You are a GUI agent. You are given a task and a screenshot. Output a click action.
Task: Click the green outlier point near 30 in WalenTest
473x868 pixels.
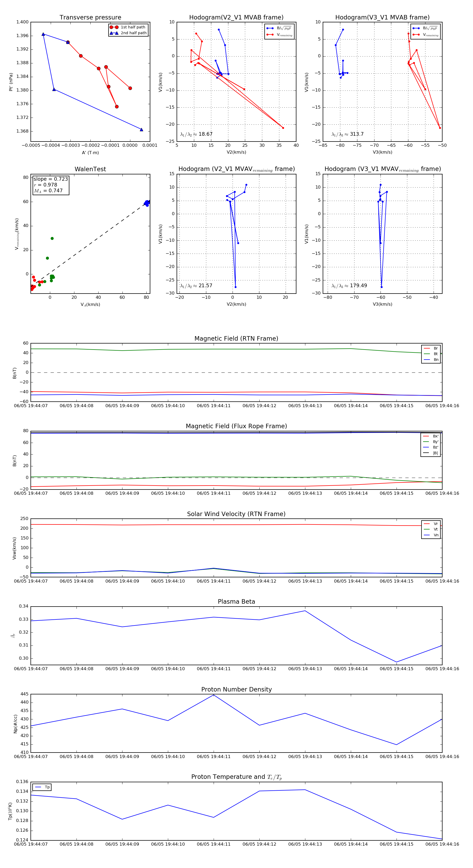52,239
